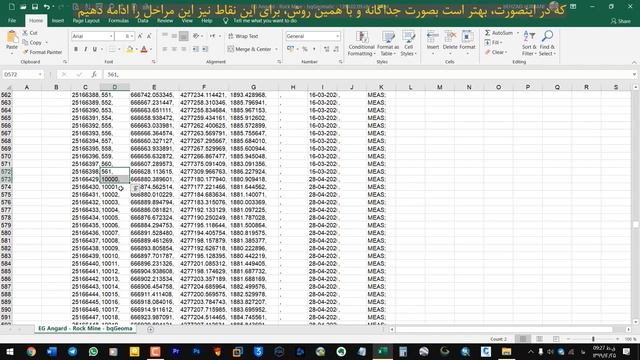Switch to the Insert ribbon tab
This screenshot has width=640, height=360.
pyautogui.click(x=58, y=20)
